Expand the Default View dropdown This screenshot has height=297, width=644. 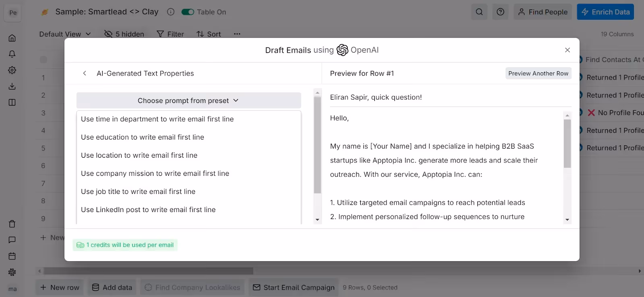(x=65, y=34)
